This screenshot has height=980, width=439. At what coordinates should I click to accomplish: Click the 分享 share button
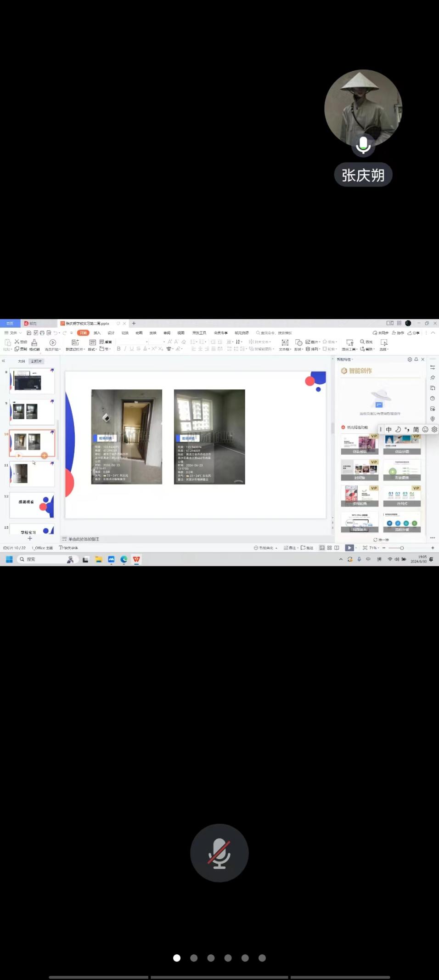(x=413, y=333)
